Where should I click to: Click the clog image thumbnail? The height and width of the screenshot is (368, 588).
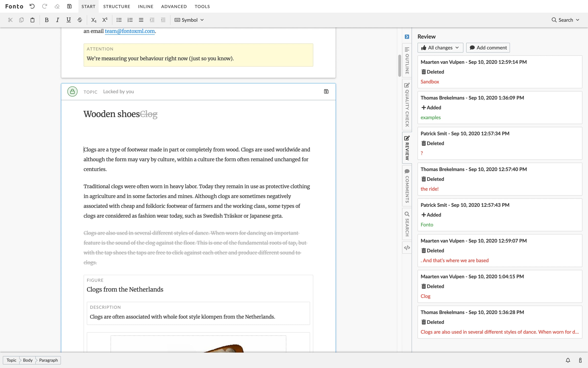tap(198, 344)
